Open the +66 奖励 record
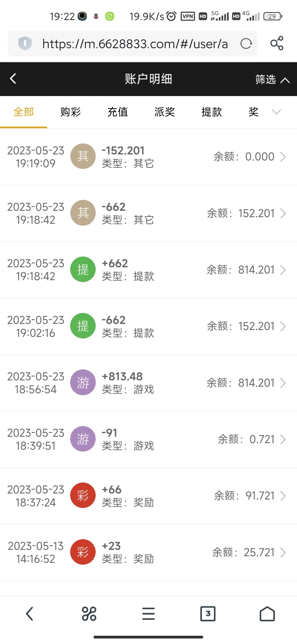The image size is (297, 644). (x=148, y=496)
